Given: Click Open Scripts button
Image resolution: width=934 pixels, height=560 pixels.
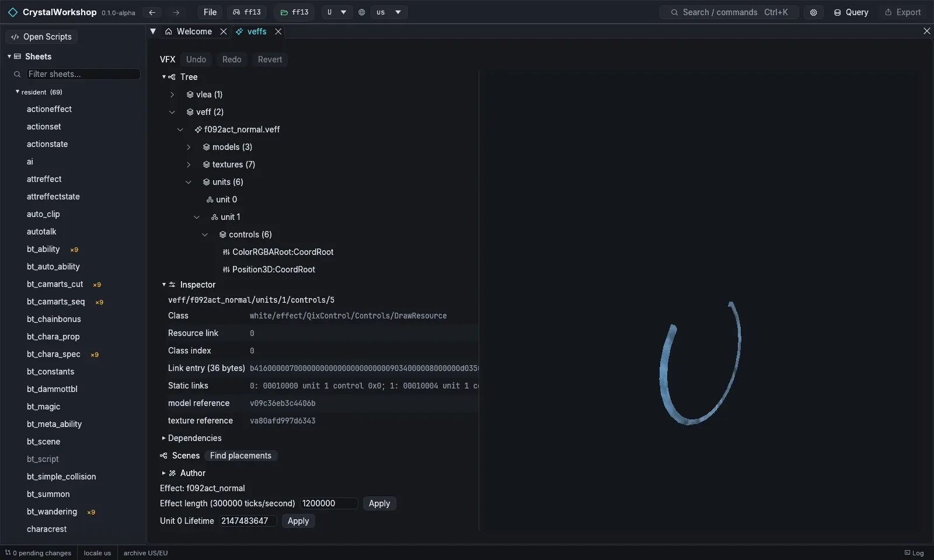Looking at the screenshot, I should tap(41, 37).
